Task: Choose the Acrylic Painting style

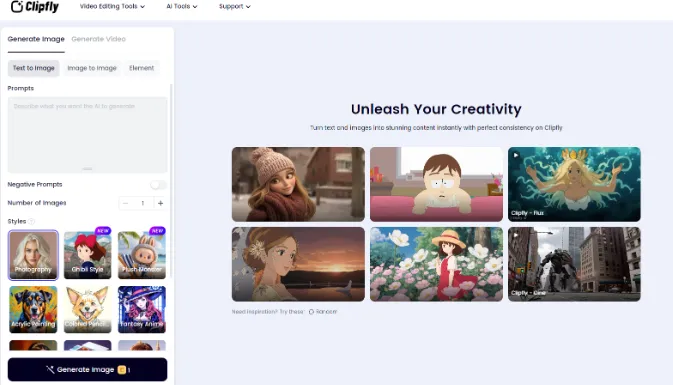Action: pyautogui.click(x=33, y=309)
